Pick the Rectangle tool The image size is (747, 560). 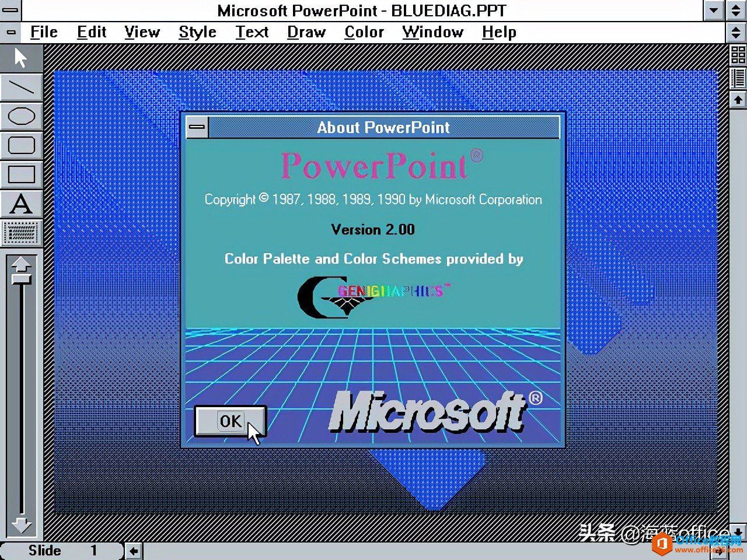click(22, 174)
